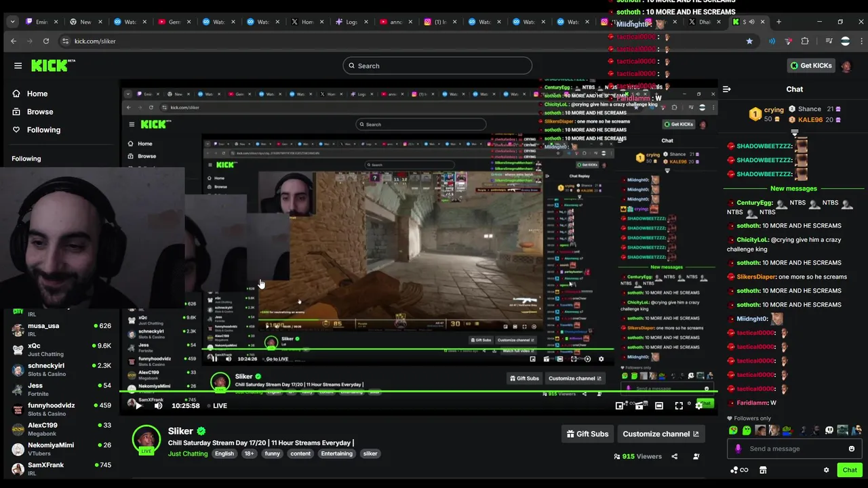Click the Kick search box
The image size is (868, 488).
[x=437, y=66]
